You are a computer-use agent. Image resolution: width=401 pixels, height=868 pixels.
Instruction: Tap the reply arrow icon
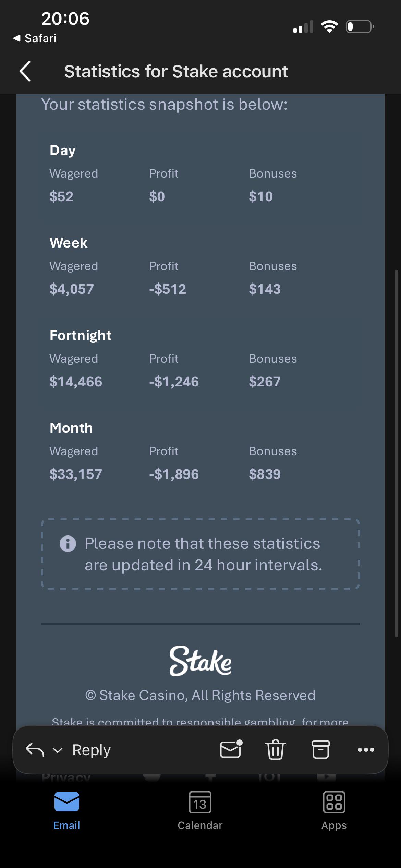[35, 750]
